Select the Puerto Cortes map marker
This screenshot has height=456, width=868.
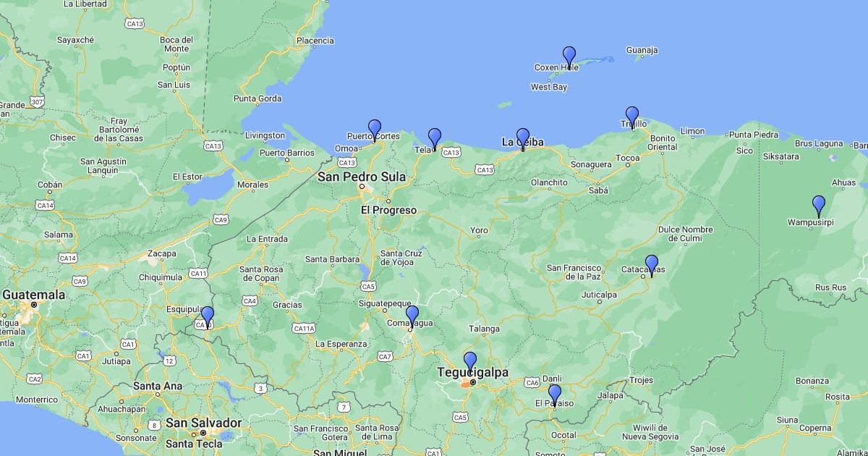click(374, 130)
